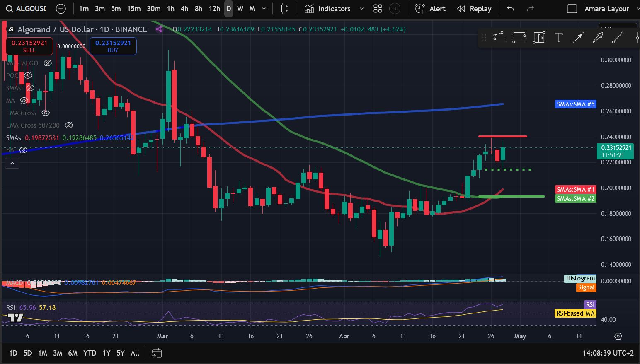
Task: Click the purple share icon beside BINANCE
Action: 159,29
